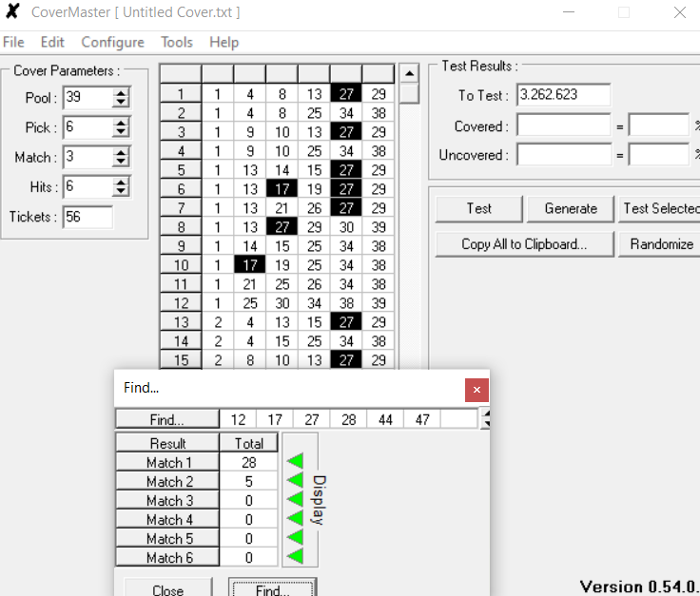
Task: Click the Find... header button beside numbers
Action: pyautogui.click(x=167, y=419)
